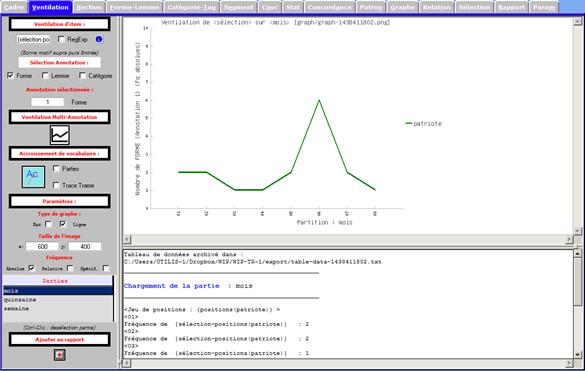Click the Ventilation Multi-Annotation button
The image size is (585, 371).
[60, 117]
